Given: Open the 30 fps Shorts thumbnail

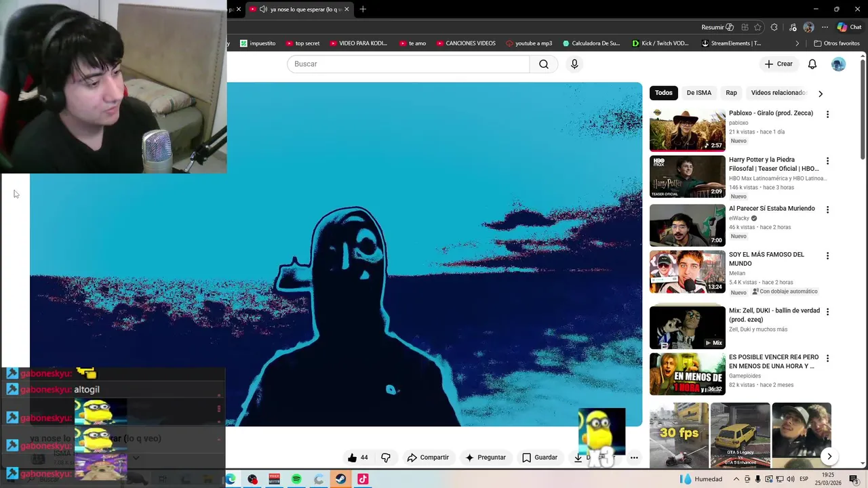Looking at the screenshot, I should [679, 435].
